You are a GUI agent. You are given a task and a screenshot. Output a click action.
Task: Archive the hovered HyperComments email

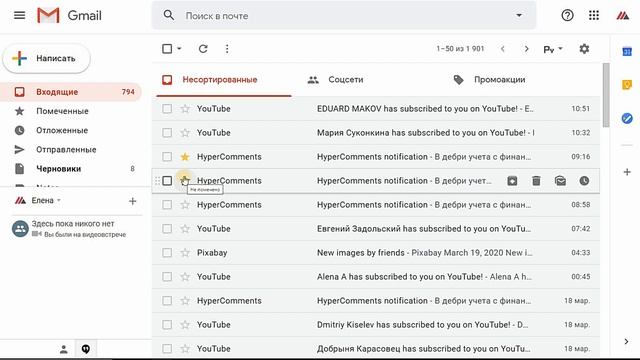click(512, 181)
